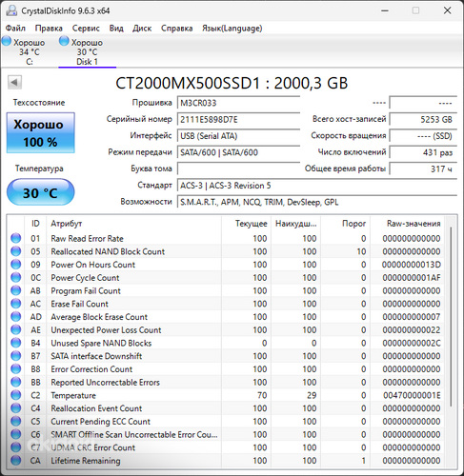Click the interface field USB (Serial ATA)
Screen dimensions: 464x476
(x=238, y=136)
